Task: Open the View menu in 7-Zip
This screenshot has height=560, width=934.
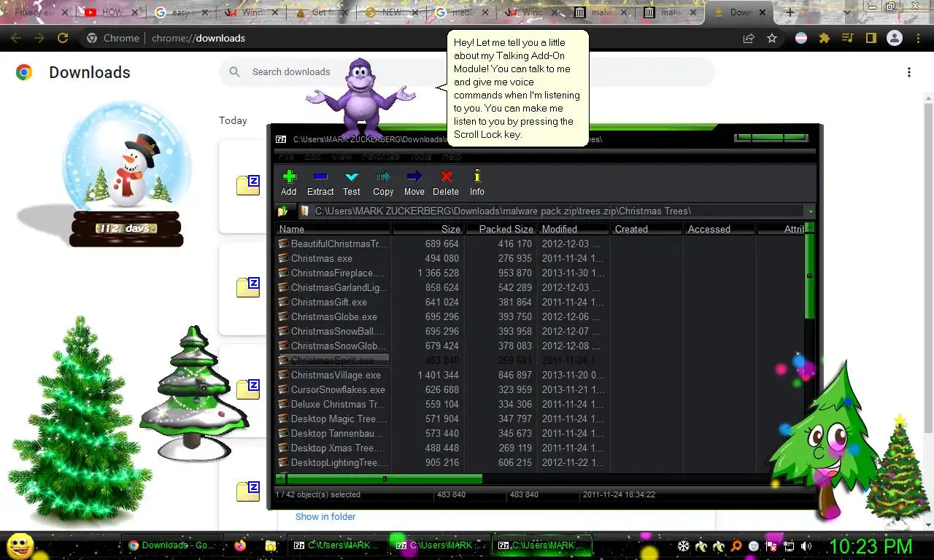Action: pos(341,156)
